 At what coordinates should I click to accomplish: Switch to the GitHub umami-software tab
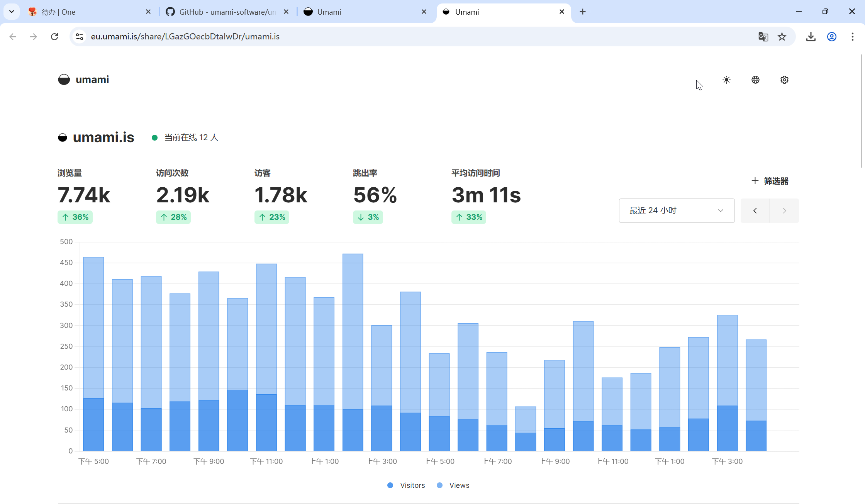pos(228,12)
